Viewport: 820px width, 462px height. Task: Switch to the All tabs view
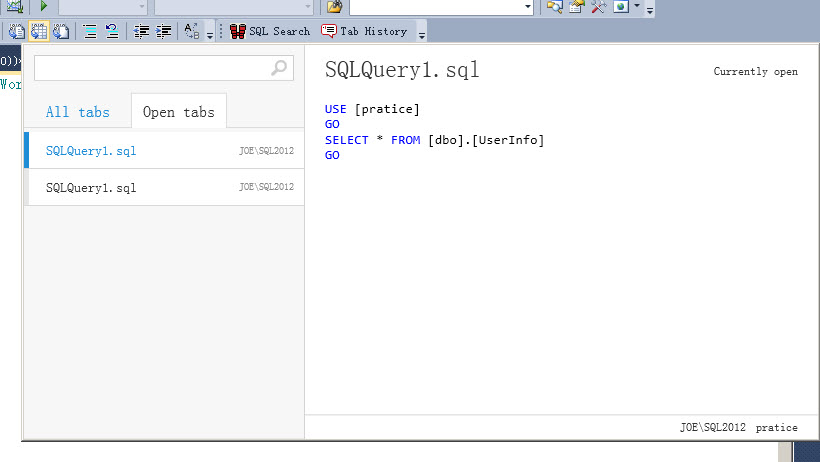[x=77, y=112]
